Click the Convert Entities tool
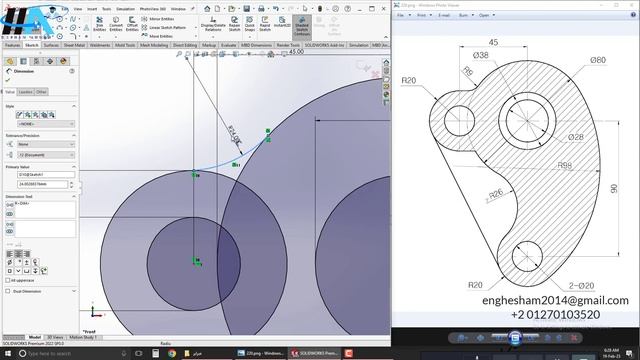The height and width of the screenshot is (360, 640). tap(116, 24)
